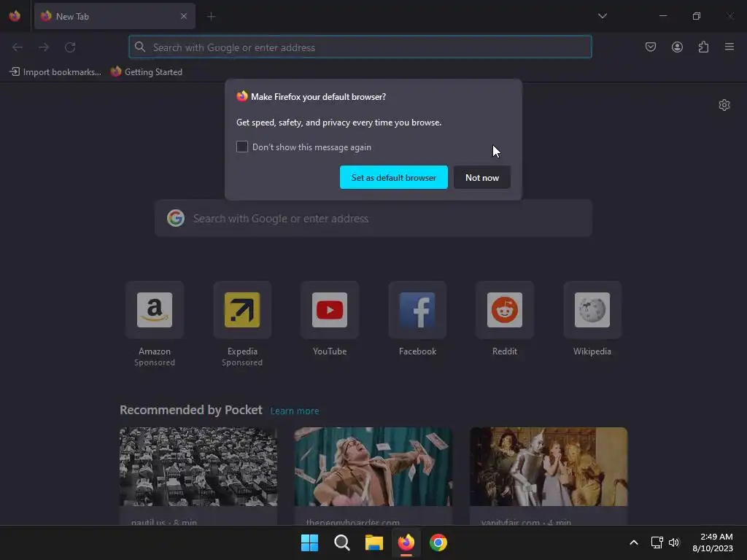Open clock and date 2:49 AM
The height and width of the screenshot is (560, 747).
click(x=713, y=542)
